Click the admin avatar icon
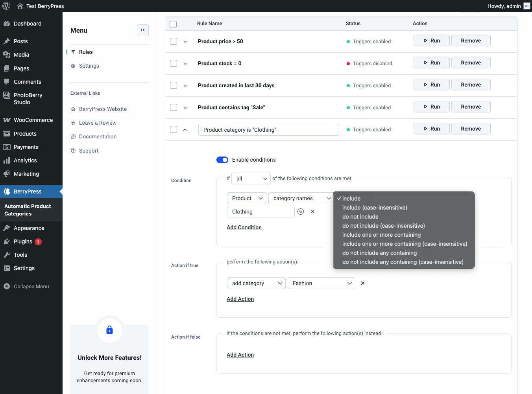The width and height of the screenshot is (532, 394). click(526, 6)
